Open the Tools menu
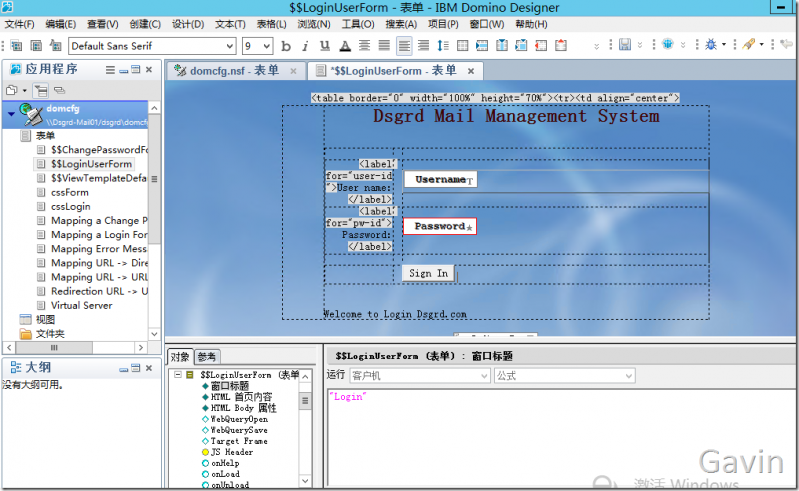The width and height of the screenshot is (799, 491). coord(358,24)
